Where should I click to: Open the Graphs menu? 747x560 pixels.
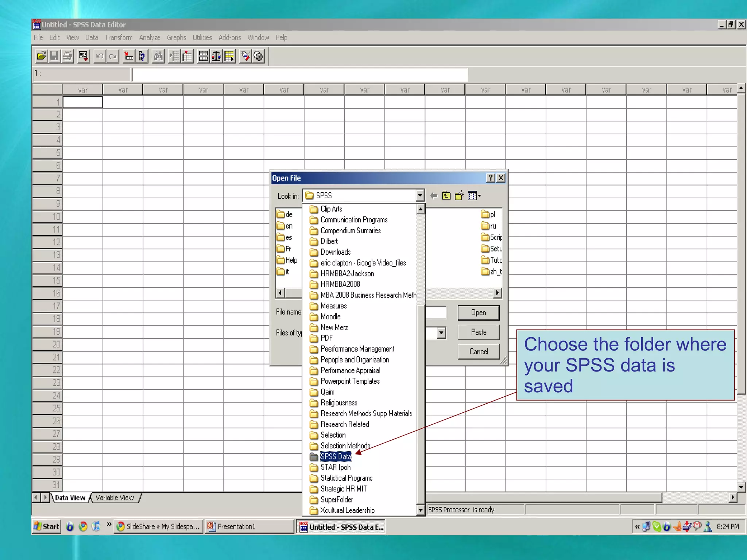click(177, 38)
